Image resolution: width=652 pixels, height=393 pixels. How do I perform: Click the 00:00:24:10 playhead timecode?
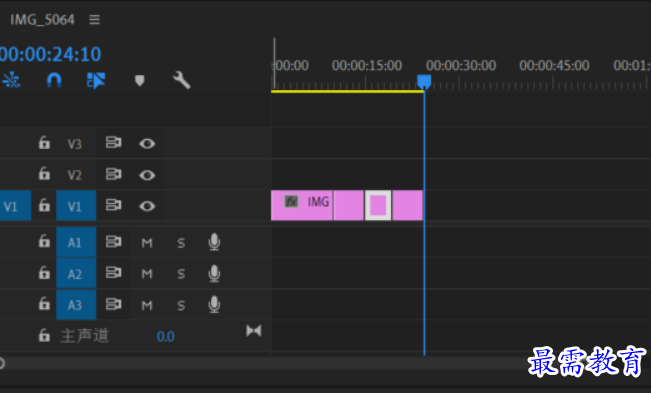tap(50, 54)
